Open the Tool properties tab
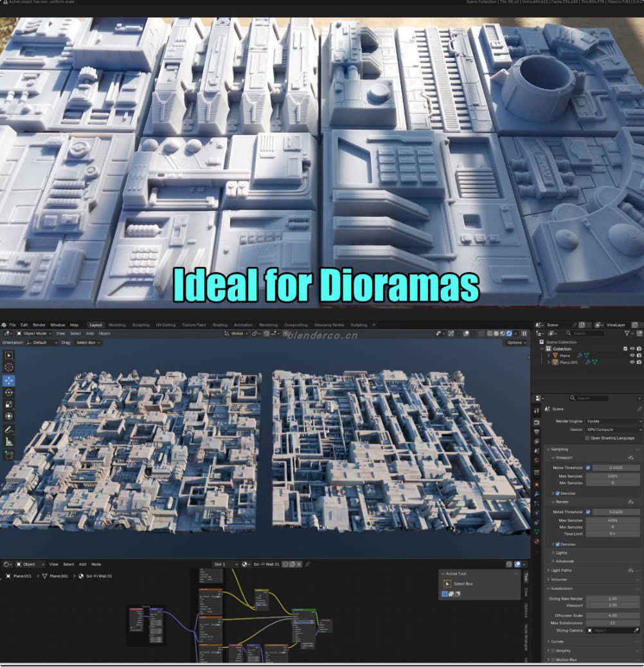This screenshot has height=667, width=644. pos(537,410)
